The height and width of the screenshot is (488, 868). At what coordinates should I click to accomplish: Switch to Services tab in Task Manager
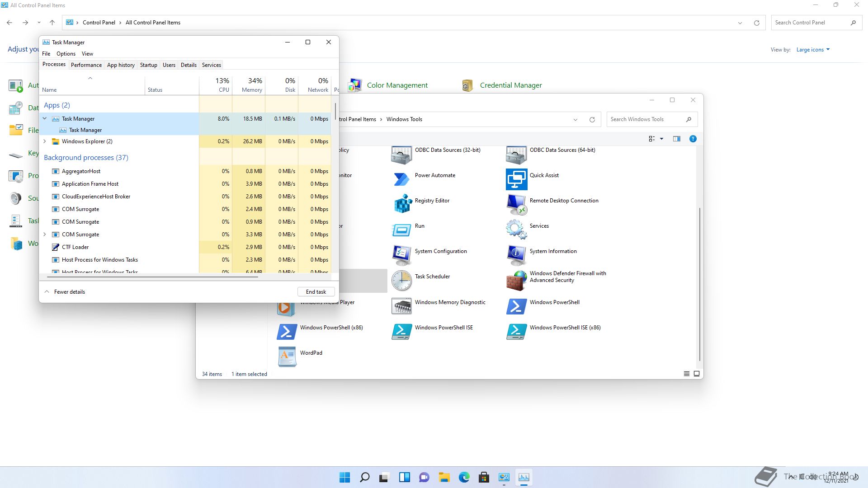coord(212,65)
